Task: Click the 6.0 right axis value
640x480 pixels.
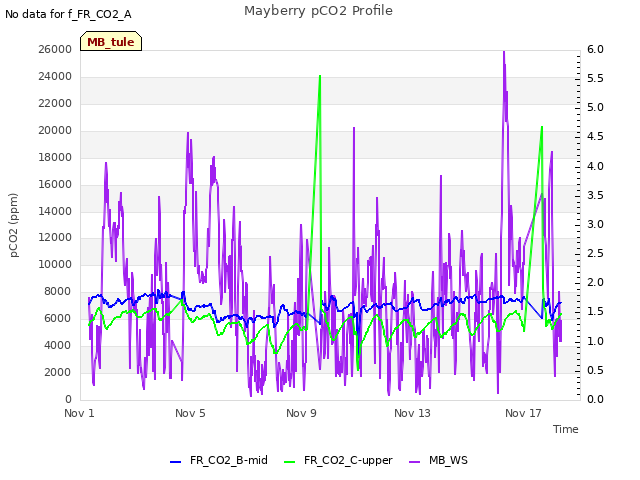Action: click(x=595, y=49)
